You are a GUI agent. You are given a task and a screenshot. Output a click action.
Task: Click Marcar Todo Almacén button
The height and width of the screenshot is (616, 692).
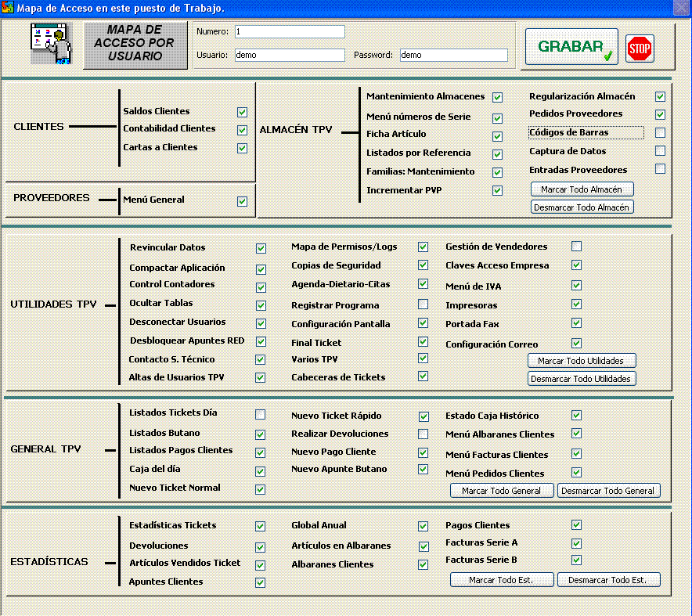pos(582,189)
